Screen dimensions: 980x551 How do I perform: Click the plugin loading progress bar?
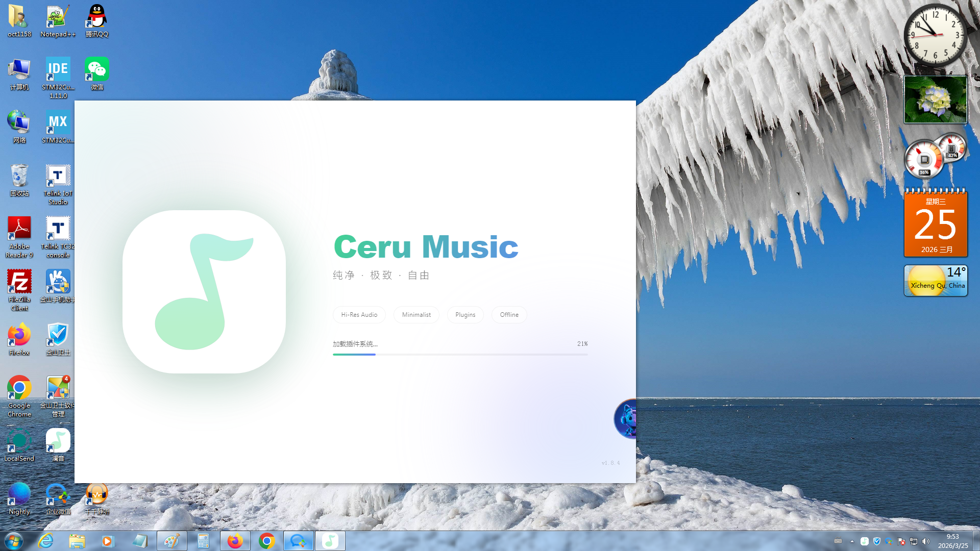tap(460, 354)
